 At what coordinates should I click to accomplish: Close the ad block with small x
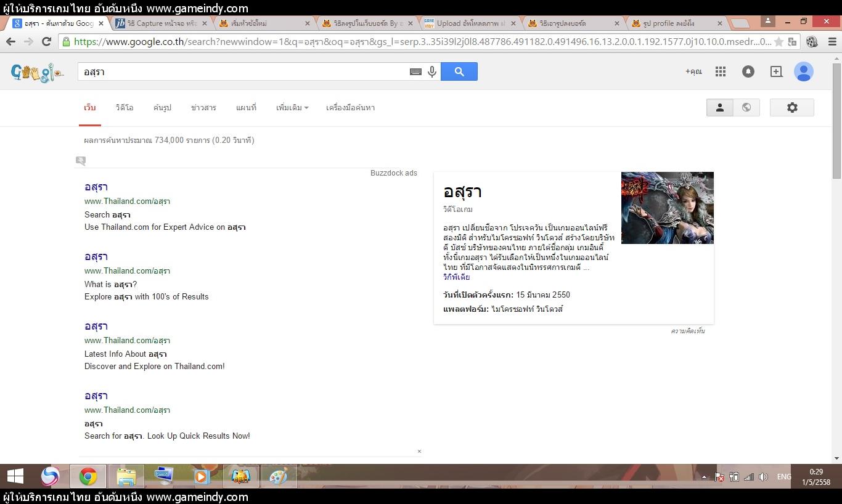tap(419, 451)
